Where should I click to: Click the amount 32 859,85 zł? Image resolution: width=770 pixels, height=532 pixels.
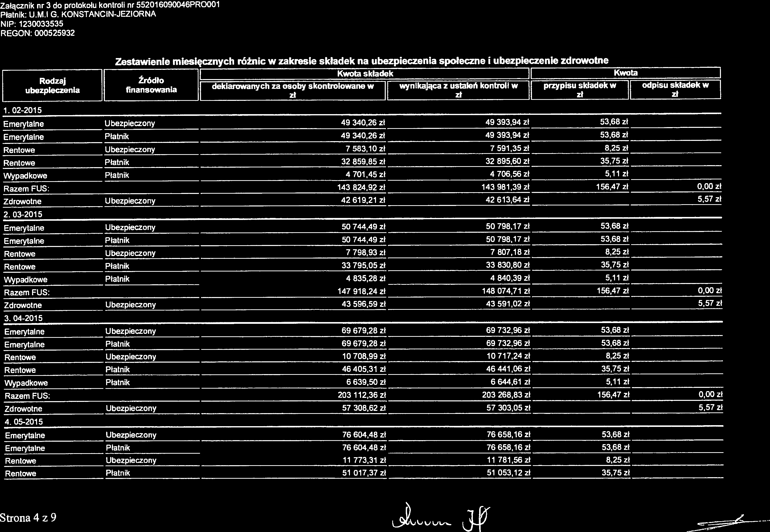(x=363, y=162)
